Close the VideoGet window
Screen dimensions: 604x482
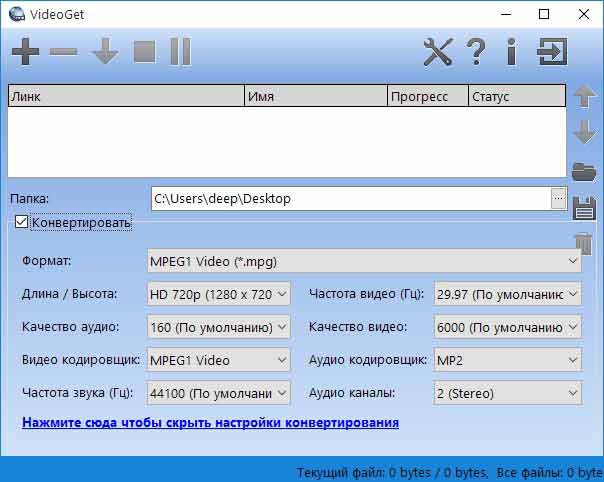(584, 14)
